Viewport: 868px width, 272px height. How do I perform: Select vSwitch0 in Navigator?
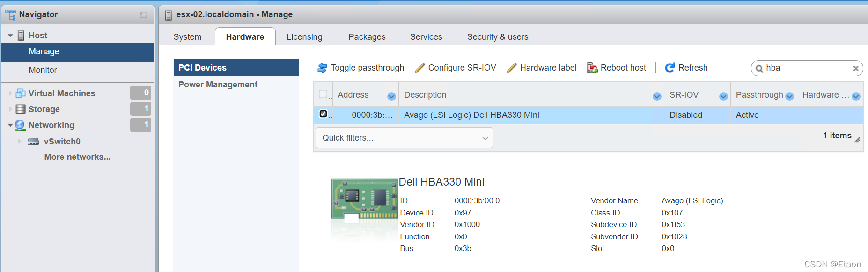(x=62, y=142)
